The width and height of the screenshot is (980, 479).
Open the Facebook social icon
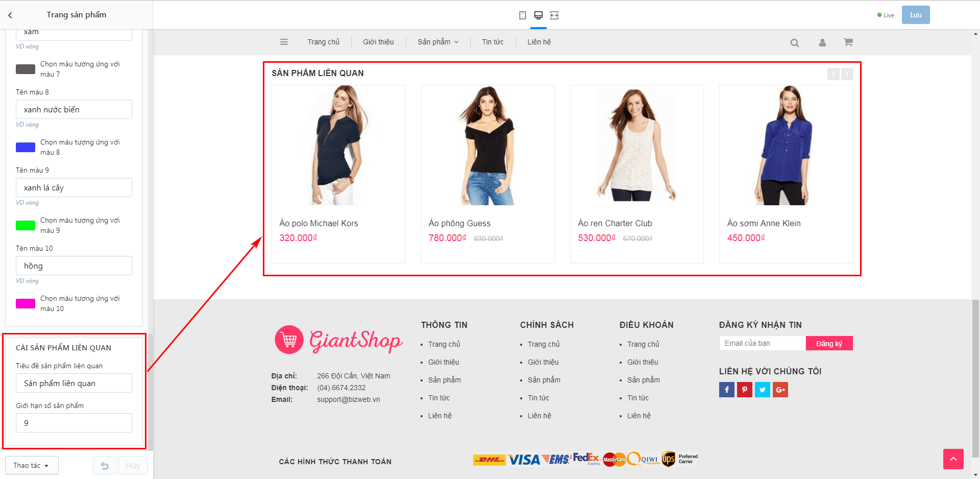[727, 390]
